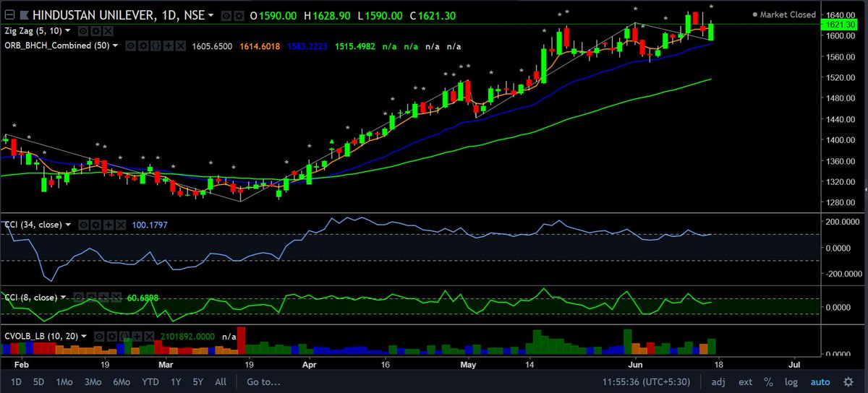This screenshot has height=393, width=868.
Task: Remove the CCI (8, close) indicator
Action: (116, 298)
